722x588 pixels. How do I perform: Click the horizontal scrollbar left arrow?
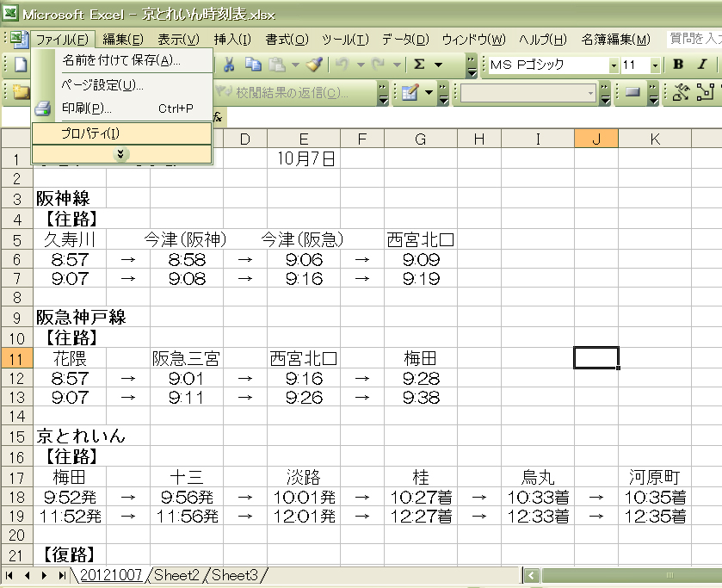pyautogui.click(x=532, y=575)
